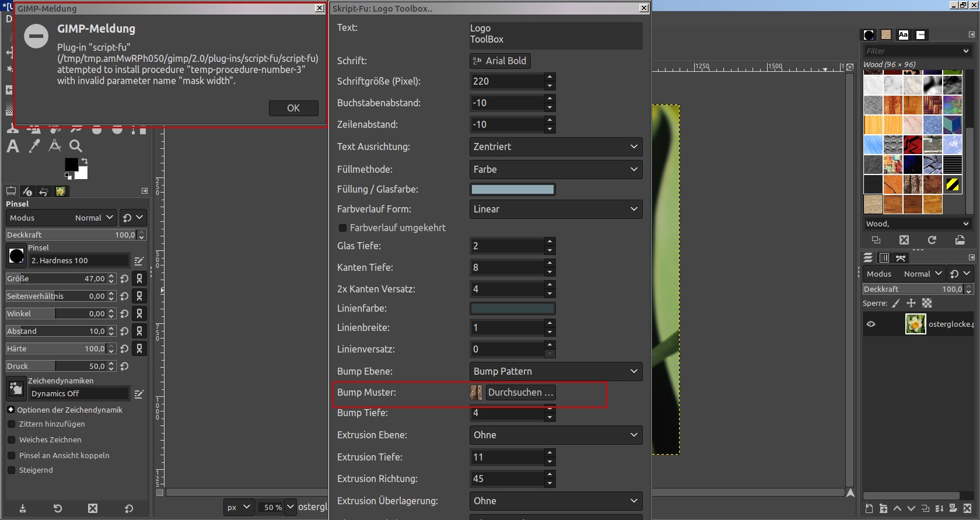This screenshot has height=520, width=980.
Task: Collapse Optionen der Zeichendynamik expander
Action: pos(10,410)
